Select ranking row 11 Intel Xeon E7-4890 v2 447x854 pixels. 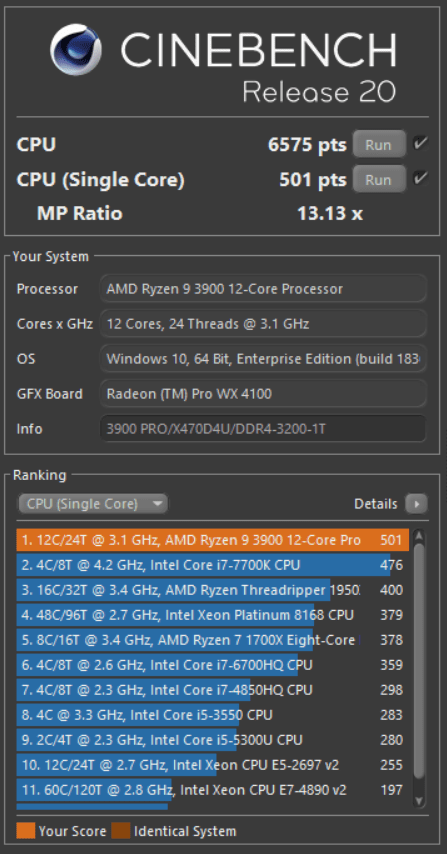pyautogui.click(x=212, y=790)
